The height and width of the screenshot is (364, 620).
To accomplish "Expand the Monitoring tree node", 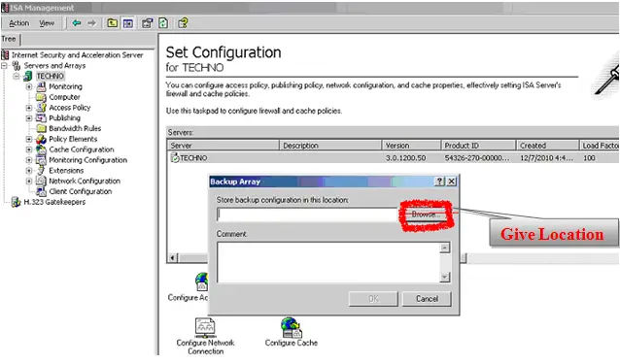I will [x=29, y=86].
